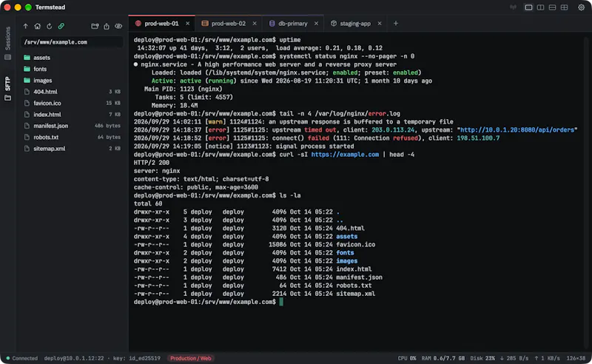This screenshot has width=592, height=364.
Task: Close the prod-web-01 tab
Action: (188, 24)
